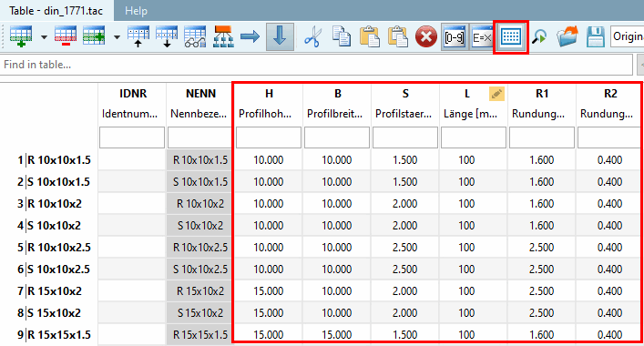Image resolution: width=644 pixels, height=346 pixels.
Task: Open the Original dropdown box
Action: (x=628, y=37)
